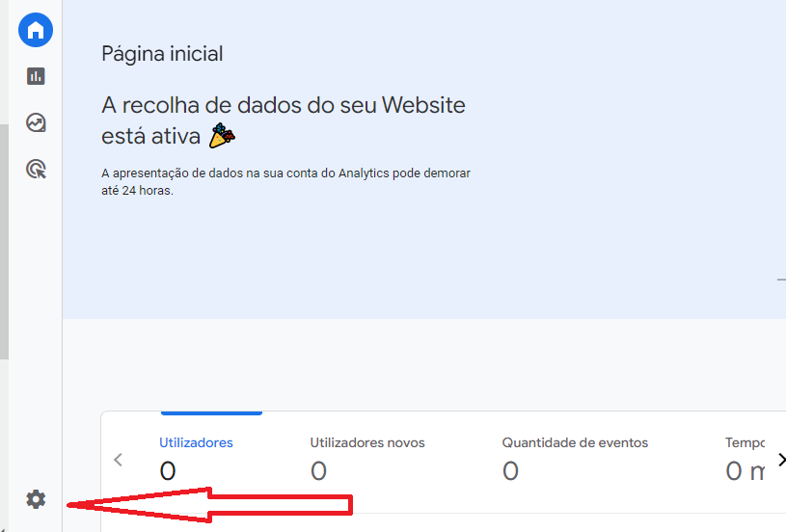Click the blue indicator above Utilizadores
Image resolution: width=786 pixels, height=532 pixels.
(x=211, y=413)
